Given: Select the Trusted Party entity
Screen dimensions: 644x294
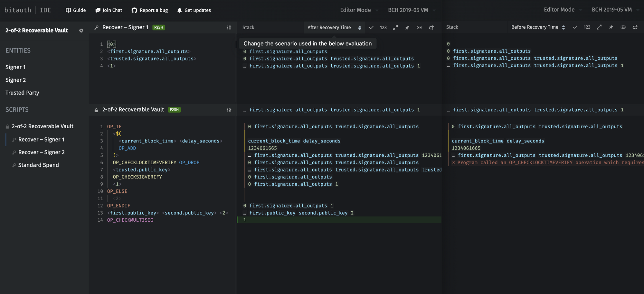Looking at the screenshot, I should pos(22,93).
